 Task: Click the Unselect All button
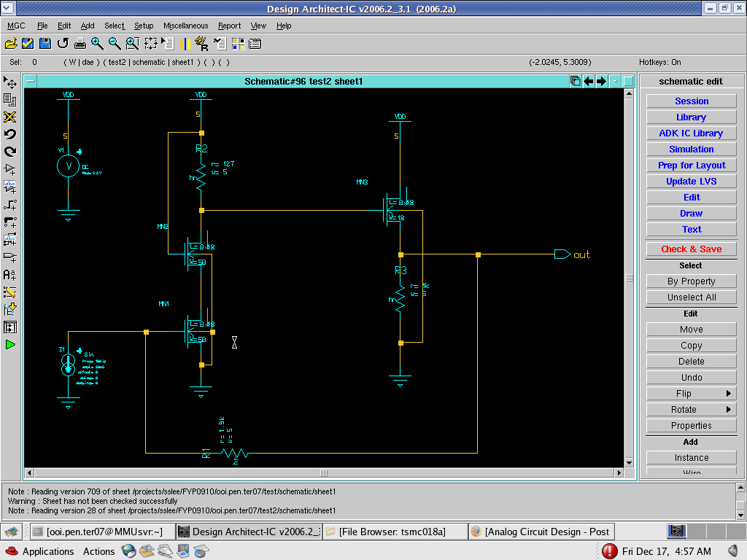691,297
